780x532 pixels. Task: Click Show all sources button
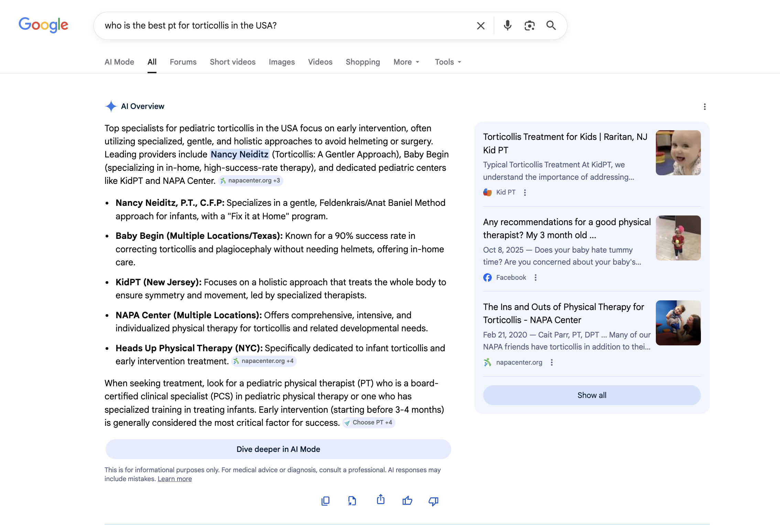(592, 395)
